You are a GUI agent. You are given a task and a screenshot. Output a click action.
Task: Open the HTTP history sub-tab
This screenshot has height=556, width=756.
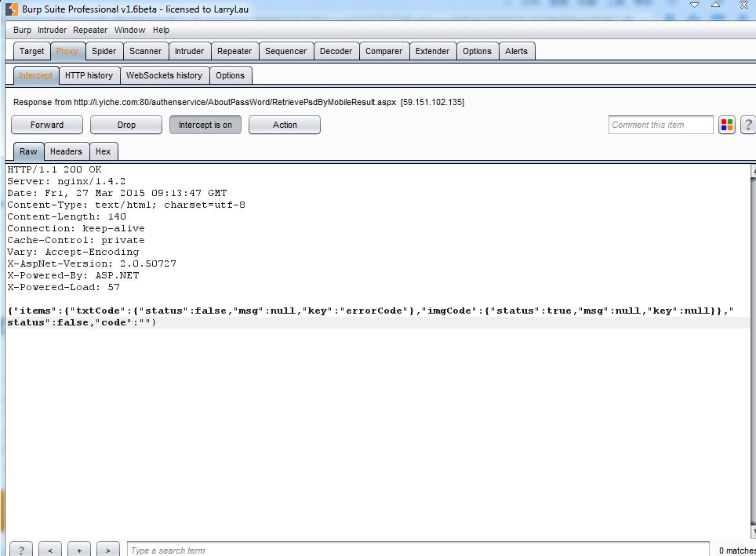[x=89, y=76]
